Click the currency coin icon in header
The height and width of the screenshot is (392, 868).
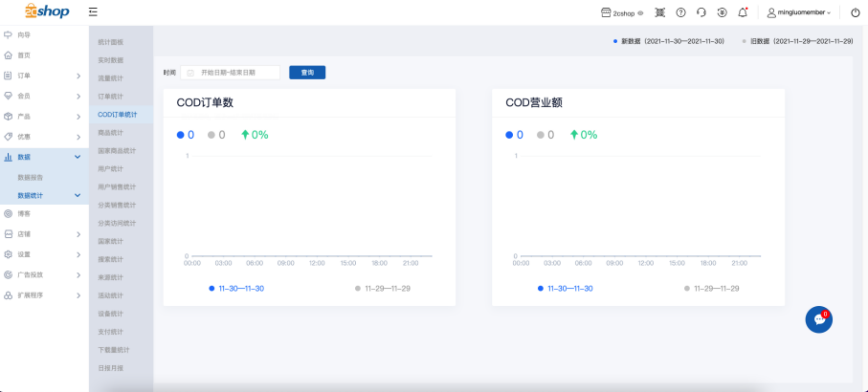click(722, 13)
